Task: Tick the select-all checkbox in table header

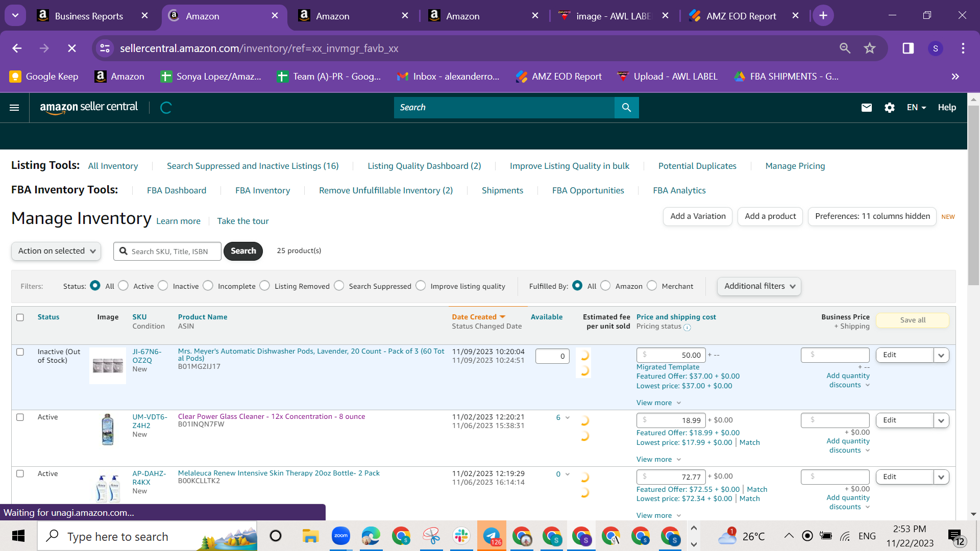Action: point(20,317)
